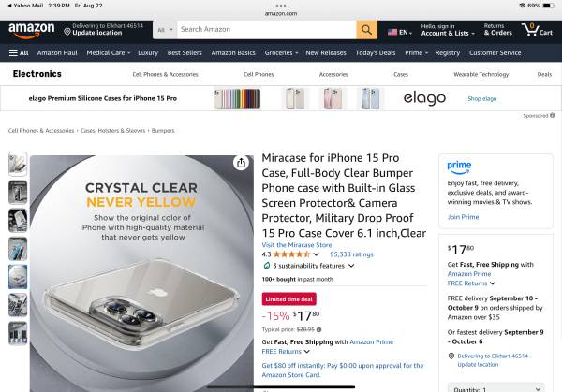The image size is (562, 392).
Task: Select the first product thumbnail image
Action: pyautogui.click(x=18, y=165)
